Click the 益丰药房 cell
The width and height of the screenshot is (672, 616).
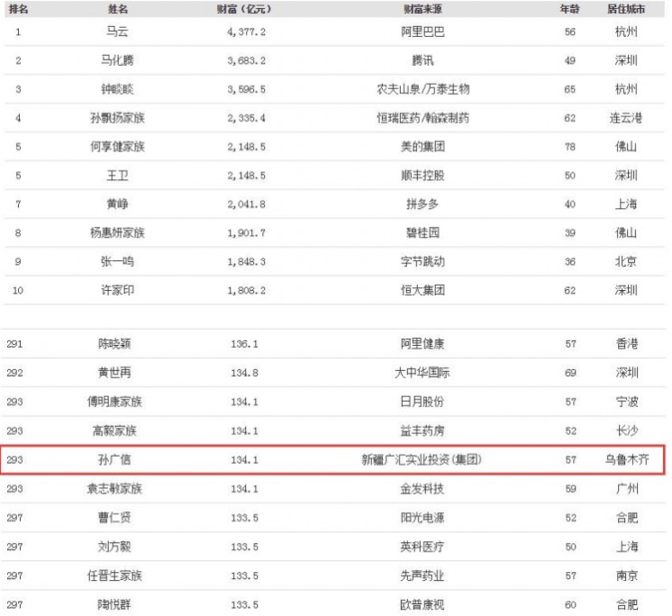(422, 430)
